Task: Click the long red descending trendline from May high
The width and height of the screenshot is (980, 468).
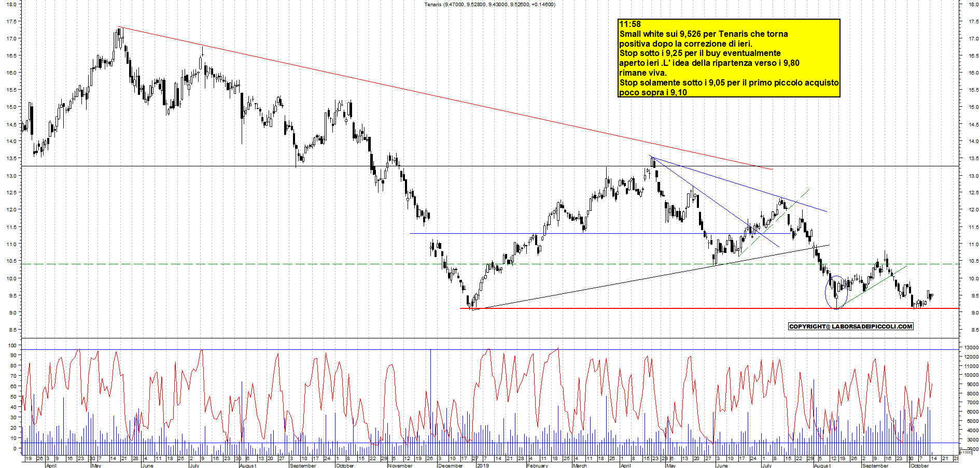Action: [446, 98]
